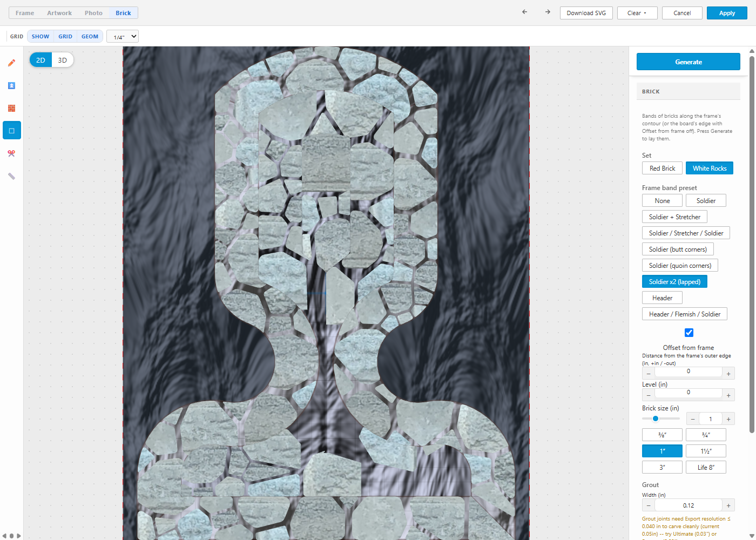756x540 pixels.
Task: Open the Brick tab
Action: click(x=123, y=13)
